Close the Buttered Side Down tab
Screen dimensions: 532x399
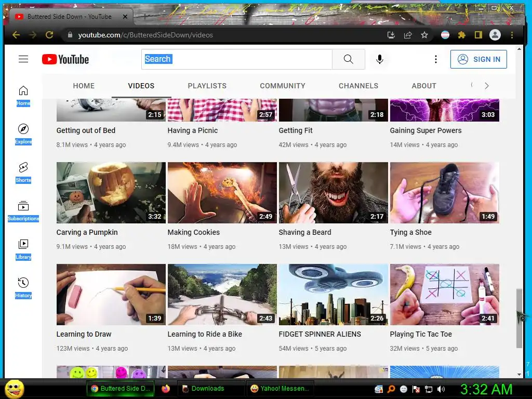pyautogui.click(x=125, y=17)
